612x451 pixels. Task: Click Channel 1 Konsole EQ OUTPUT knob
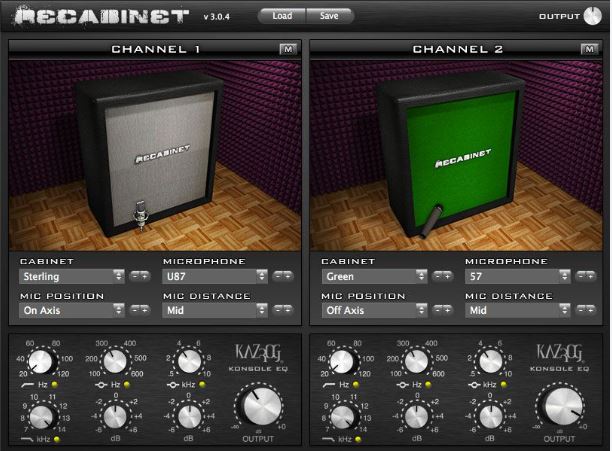[262, 406]
